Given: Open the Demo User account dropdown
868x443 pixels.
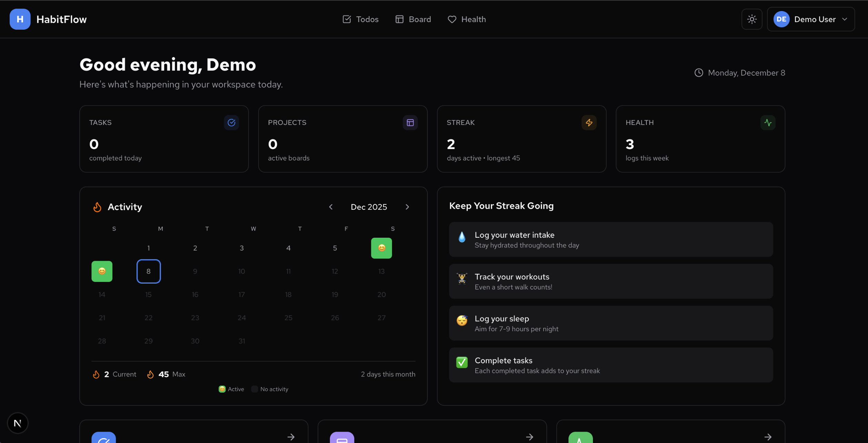Looking at the screenshot, I should point(811,19).
